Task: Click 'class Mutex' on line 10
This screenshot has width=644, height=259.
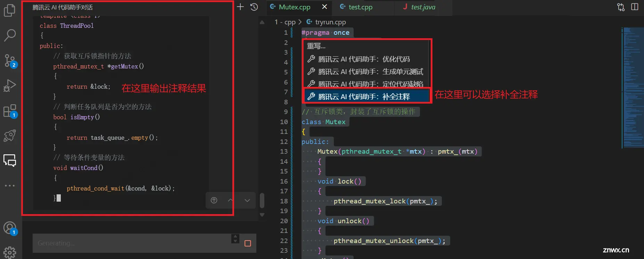Action: pos(323,122)
